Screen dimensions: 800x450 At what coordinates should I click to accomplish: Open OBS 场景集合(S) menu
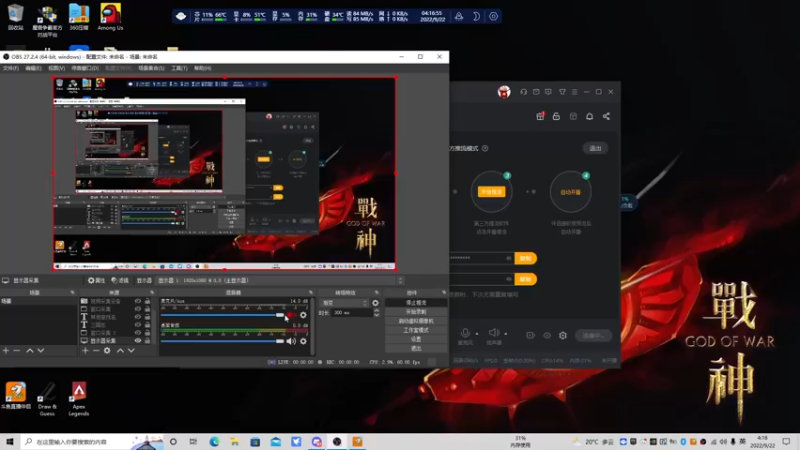[x=151, y=68]
